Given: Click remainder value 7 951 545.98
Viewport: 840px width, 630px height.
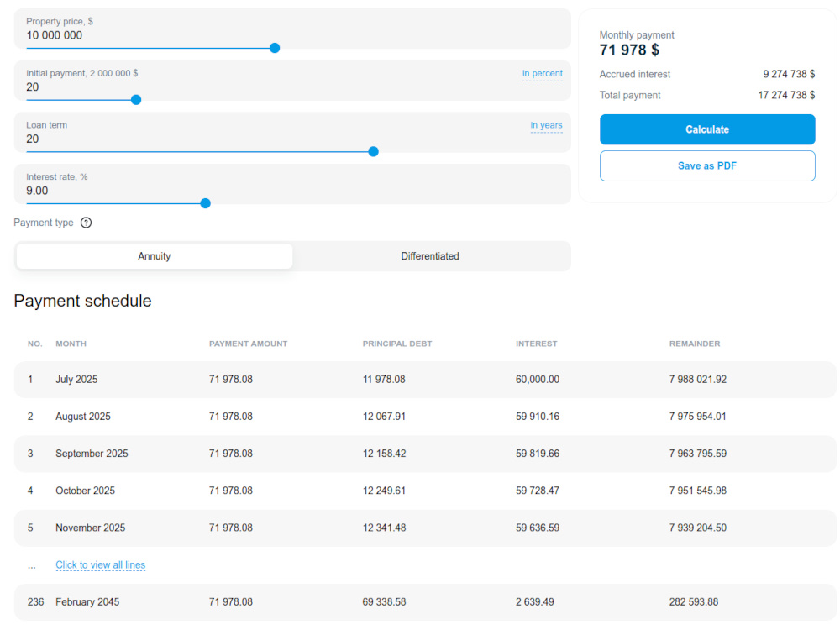Looking at the screenshot, I should point(697,491).
